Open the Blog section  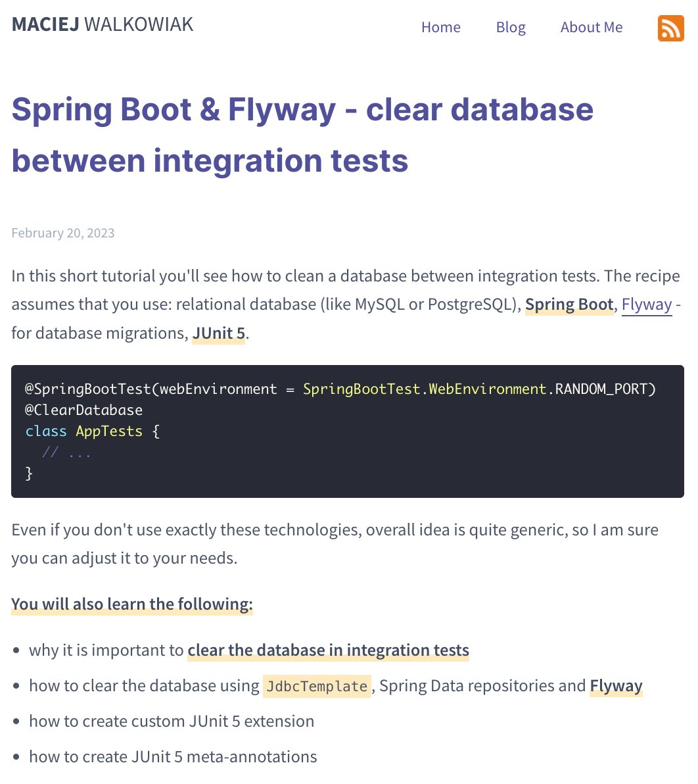pos(511,27)
